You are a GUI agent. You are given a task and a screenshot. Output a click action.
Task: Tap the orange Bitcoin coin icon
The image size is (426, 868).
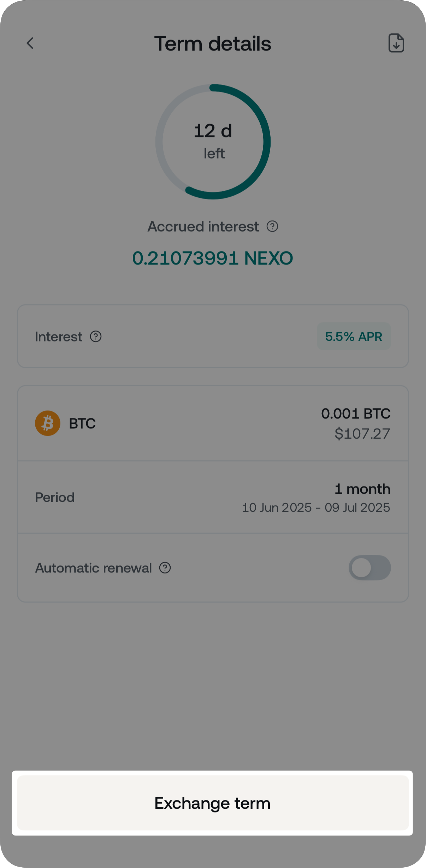pos(48,423)
